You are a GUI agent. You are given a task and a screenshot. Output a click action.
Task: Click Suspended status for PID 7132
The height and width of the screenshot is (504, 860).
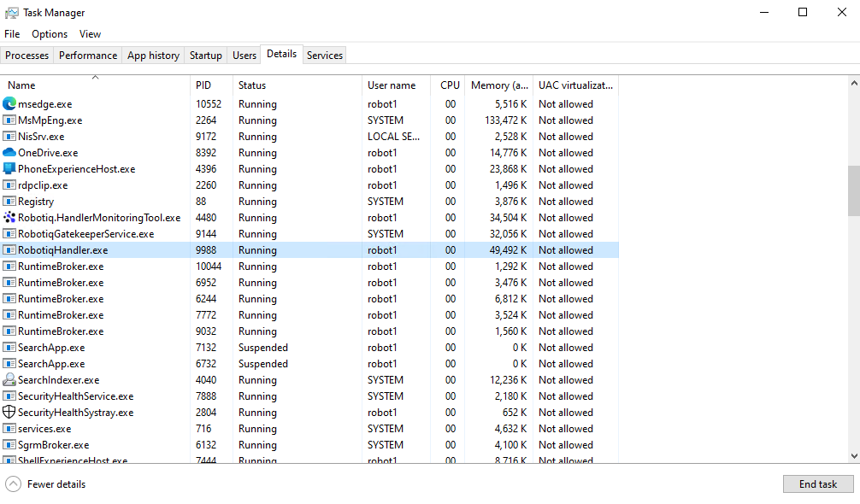coord(263,348)
